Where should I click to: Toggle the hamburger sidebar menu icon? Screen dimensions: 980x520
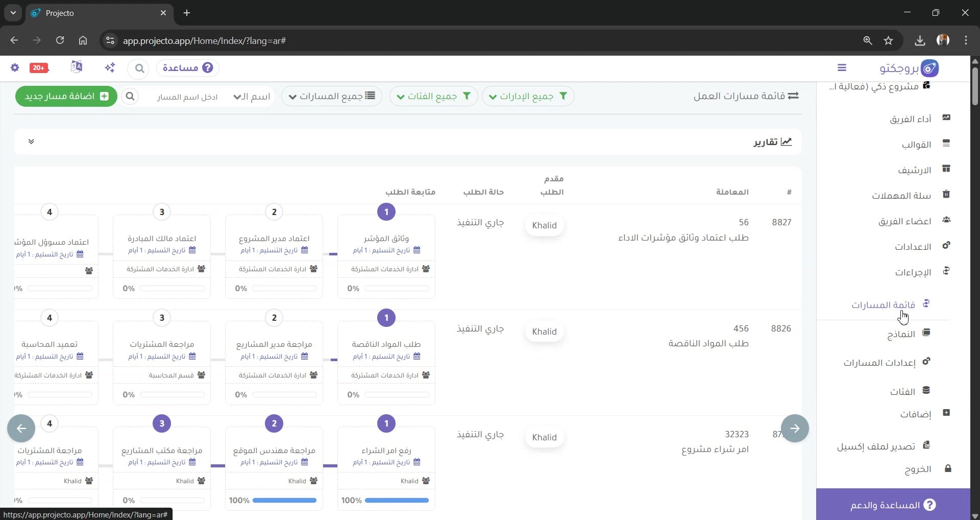click(x=842, y=67)
